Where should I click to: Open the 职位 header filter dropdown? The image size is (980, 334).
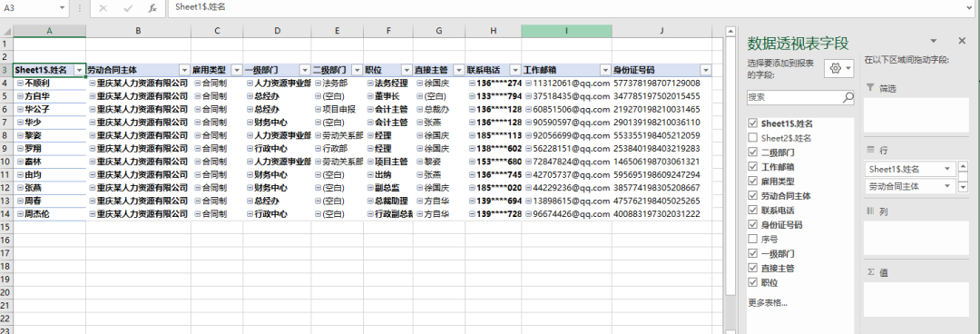point(407,70)
